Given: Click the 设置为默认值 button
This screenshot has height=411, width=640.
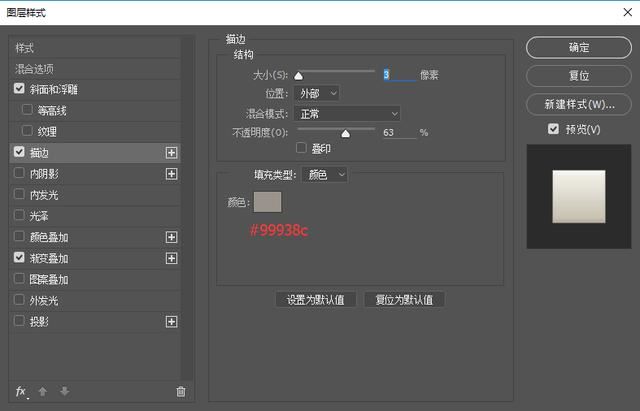Looking at the screenshot, I should 316,300.
